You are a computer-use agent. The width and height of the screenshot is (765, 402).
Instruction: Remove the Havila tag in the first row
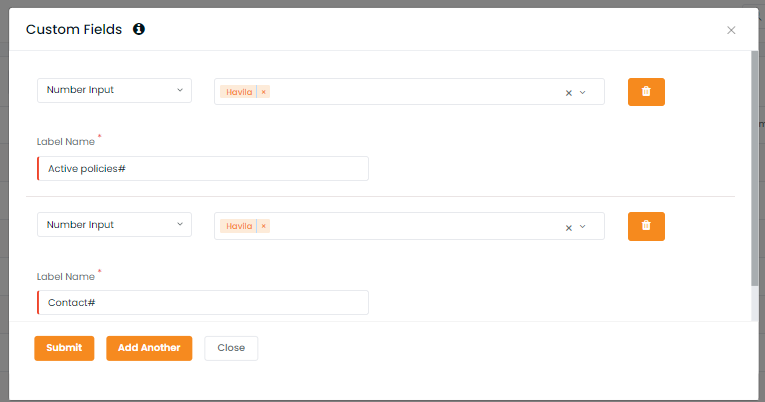[x=263, y=92]
